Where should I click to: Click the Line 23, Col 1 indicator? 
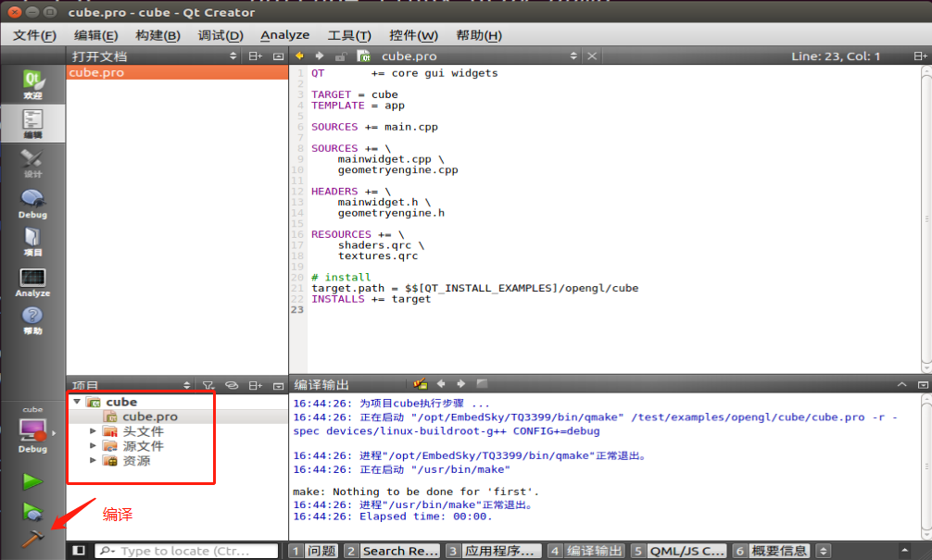point(835,56)
